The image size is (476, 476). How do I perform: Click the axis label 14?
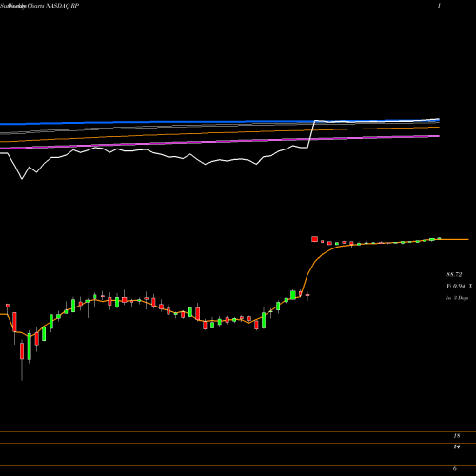(x=457, y=446)
